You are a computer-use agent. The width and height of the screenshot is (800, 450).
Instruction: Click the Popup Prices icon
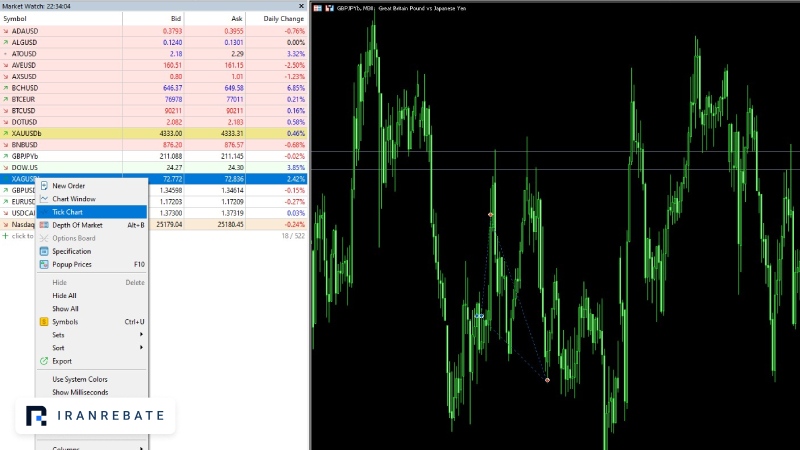pyautogui.click(x=44, y=264)
